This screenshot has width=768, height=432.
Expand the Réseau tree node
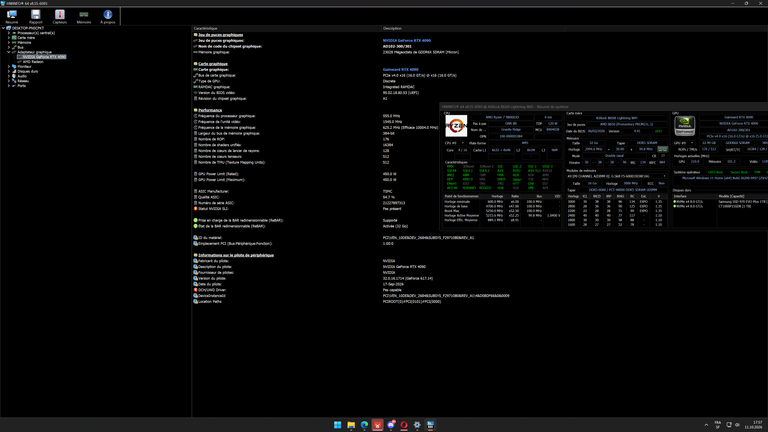tap(9, 81)
